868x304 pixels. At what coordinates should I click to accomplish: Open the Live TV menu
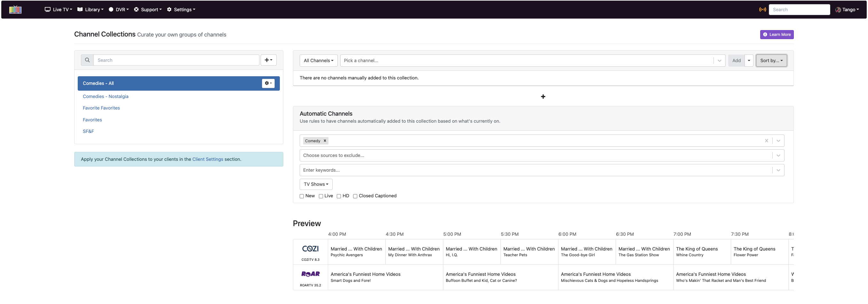58,9
